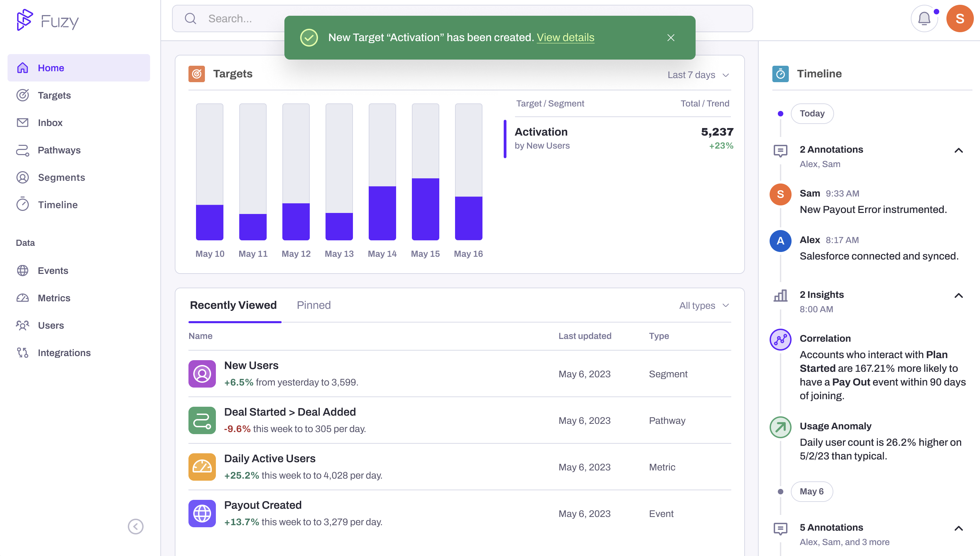980x556 pixels.
Task: Click the notification bell icon
Action: [924, 18]
